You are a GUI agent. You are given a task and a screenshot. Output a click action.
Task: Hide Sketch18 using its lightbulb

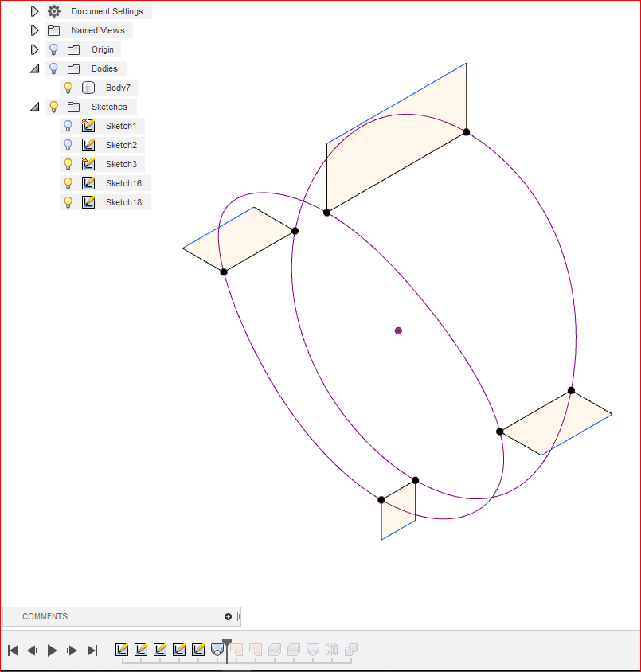tap(68, 202)
